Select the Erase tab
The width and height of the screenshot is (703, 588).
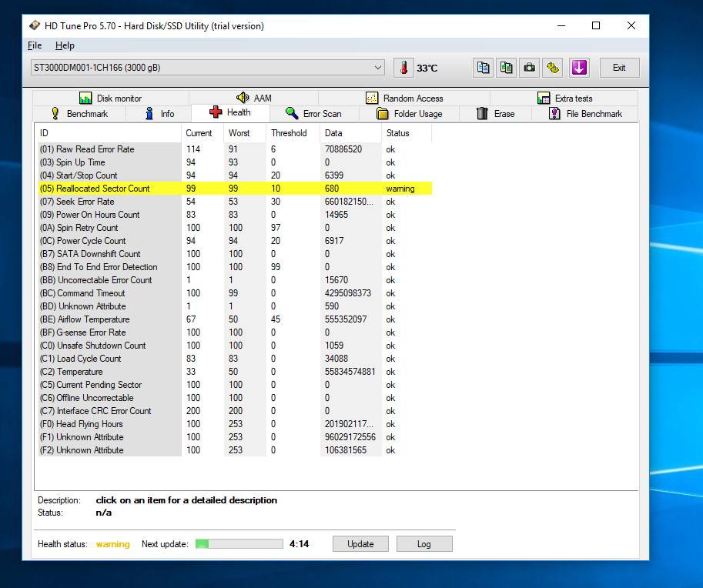coord(495,114)
